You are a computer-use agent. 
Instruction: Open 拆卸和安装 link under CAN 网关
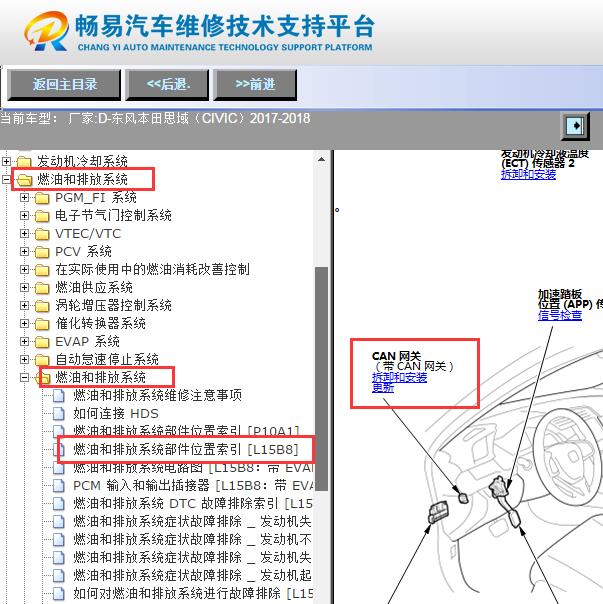[x=399, y=377]
